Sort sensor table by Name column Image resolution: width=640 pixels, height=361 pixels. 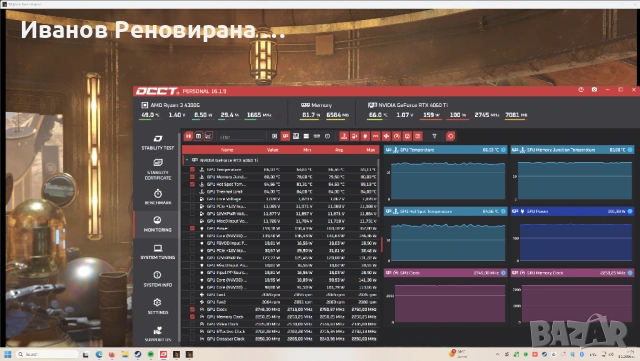coord(227,150)
